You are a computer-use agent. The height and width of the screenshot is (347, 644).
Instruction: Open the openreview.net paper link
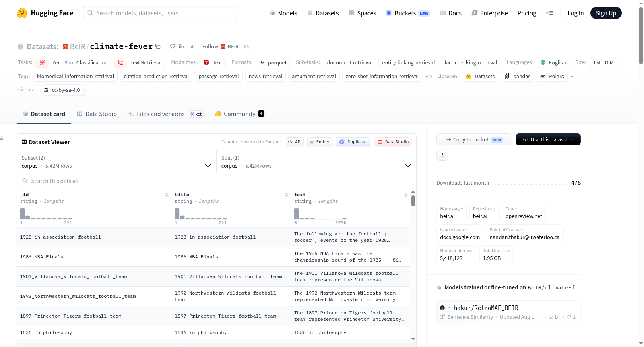524,213
